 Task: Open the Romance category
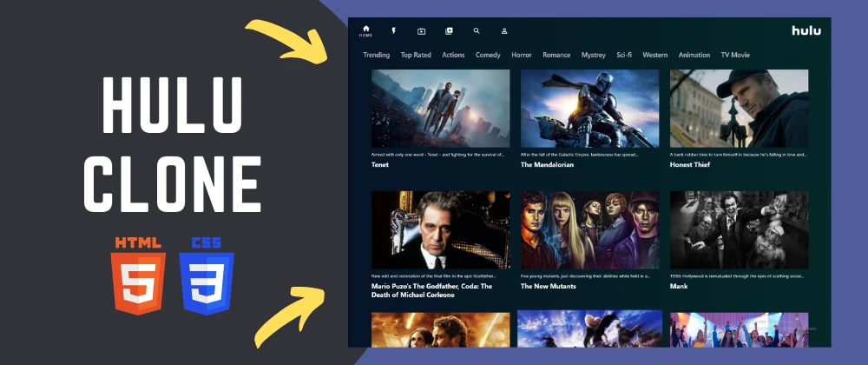coord(556,55)
